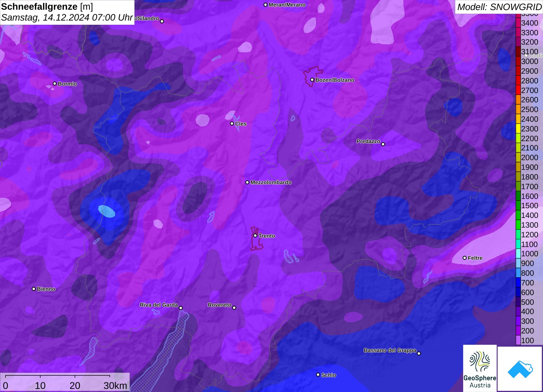The width and height of the screenshot is (543, 392).
Task: Click the GeoSphere Austria logo
Action: pos(480,368)
